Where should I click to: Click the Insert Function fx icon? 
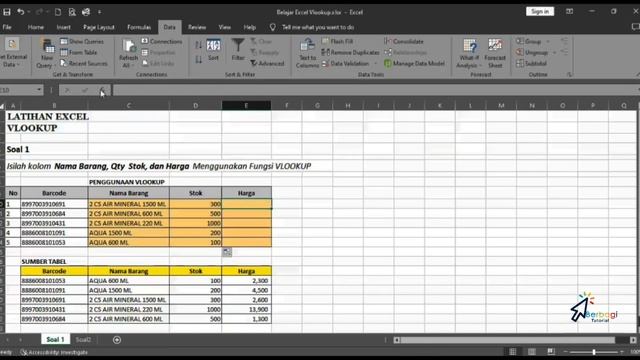pos(102,90)
